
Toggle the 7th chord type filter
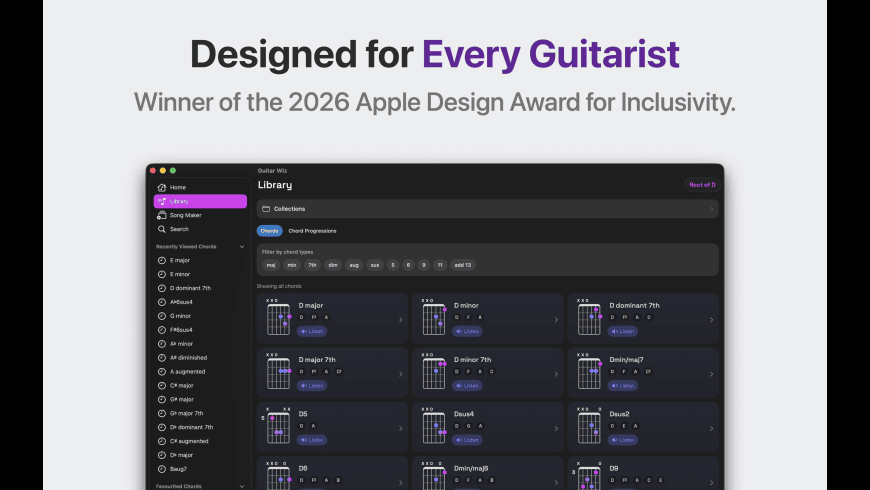[x=312, y=265]
